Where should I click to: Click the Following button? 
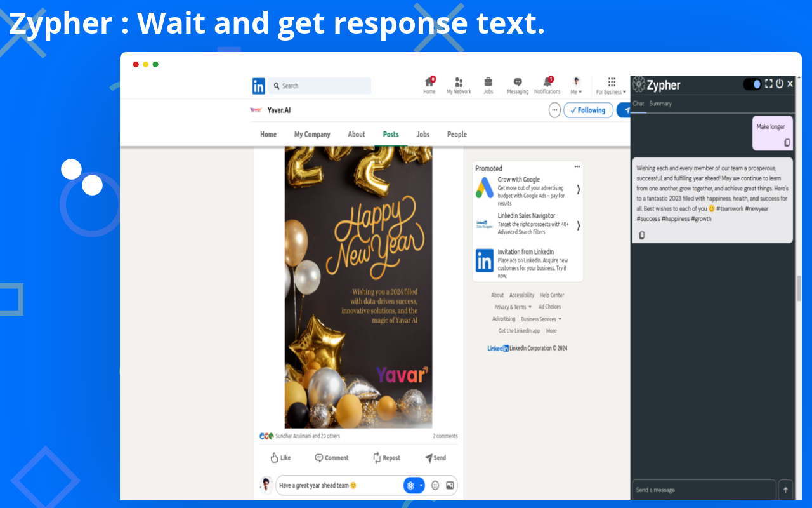pos(587,110)
